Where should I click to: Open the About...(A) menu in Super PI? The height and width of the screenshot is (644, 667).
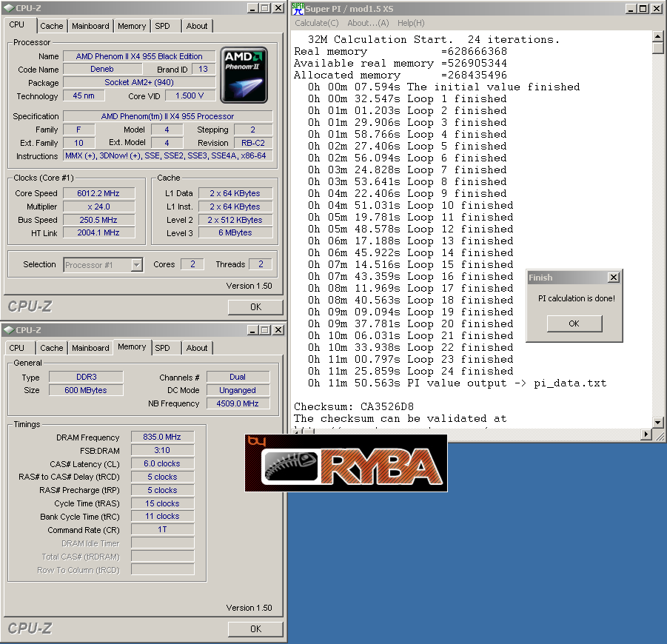[368, 23]
